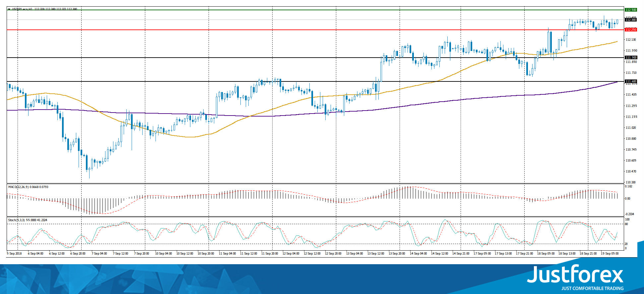
Task: Click the 111.600 horizontal line price label
Action: (x=631, y=81)
